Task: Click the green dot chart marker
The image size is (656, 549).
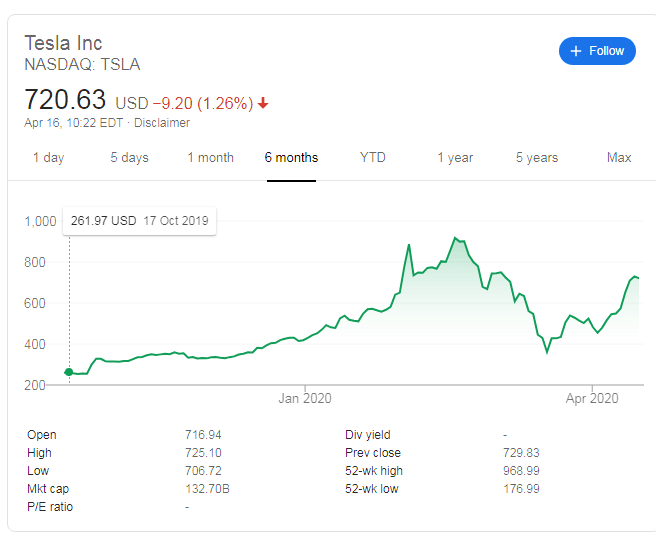Action: (x=69, y=372)
